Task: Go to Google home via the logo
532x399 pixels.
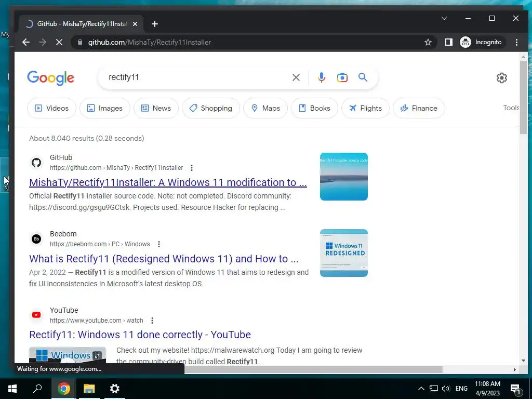Action: pyautogui.click(x=50, y=78)
